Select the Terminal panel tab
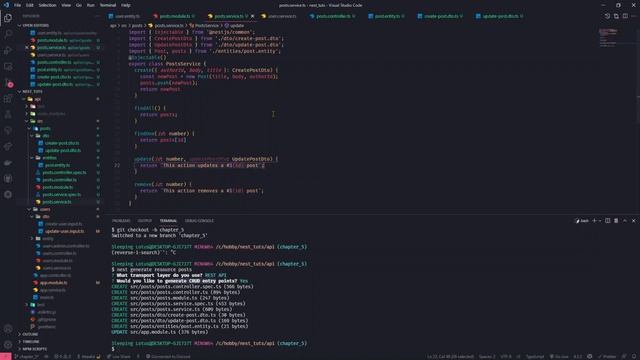 pyautogui.click(x=168, y=221)
